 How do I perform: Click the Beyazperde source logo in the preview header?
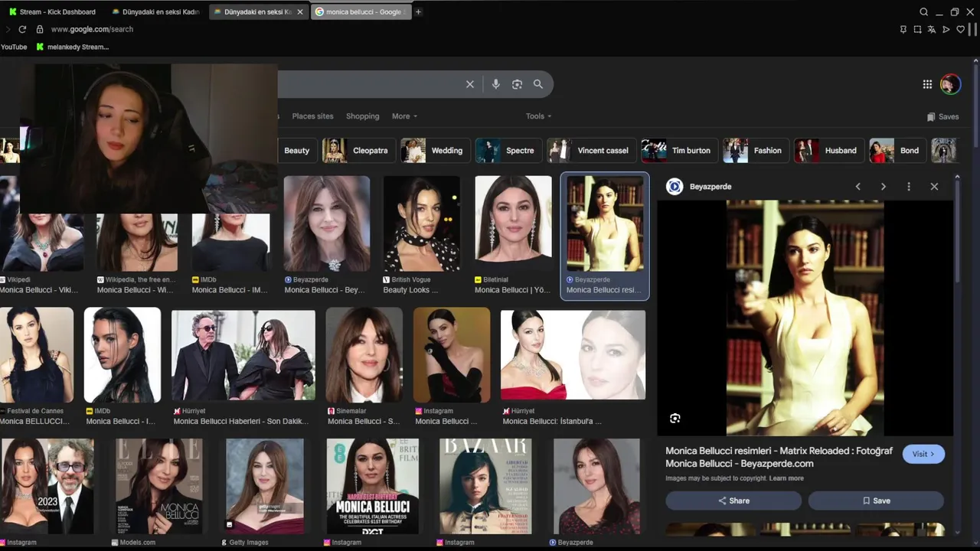pyautogui.click(x=675, y=187)
